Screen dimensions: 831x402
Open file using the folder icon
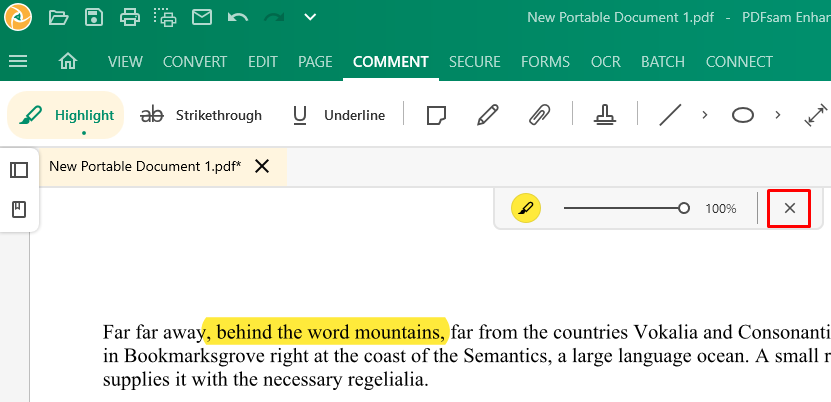click(x=58, y=17)
